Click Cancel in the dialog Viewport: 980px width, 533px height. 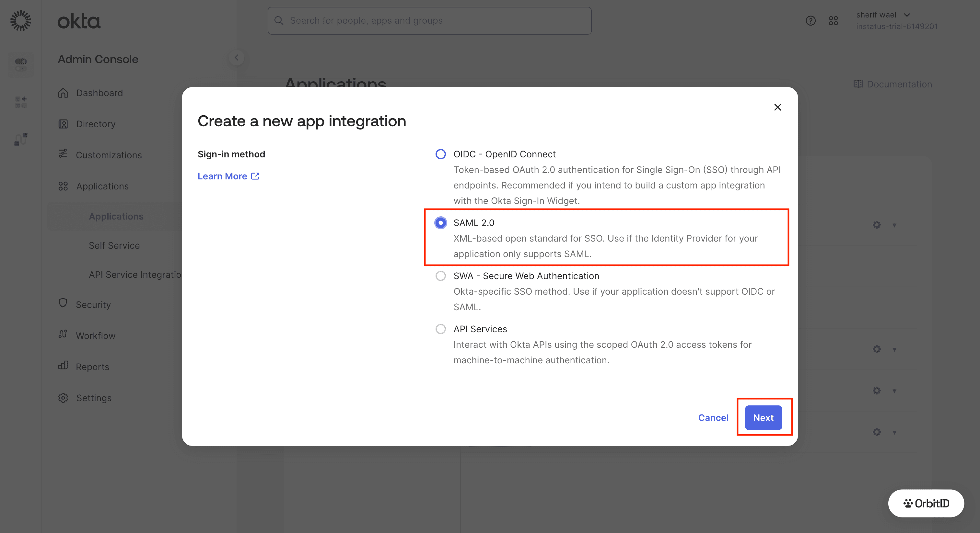pyautogui.click(x=713, y=418)
